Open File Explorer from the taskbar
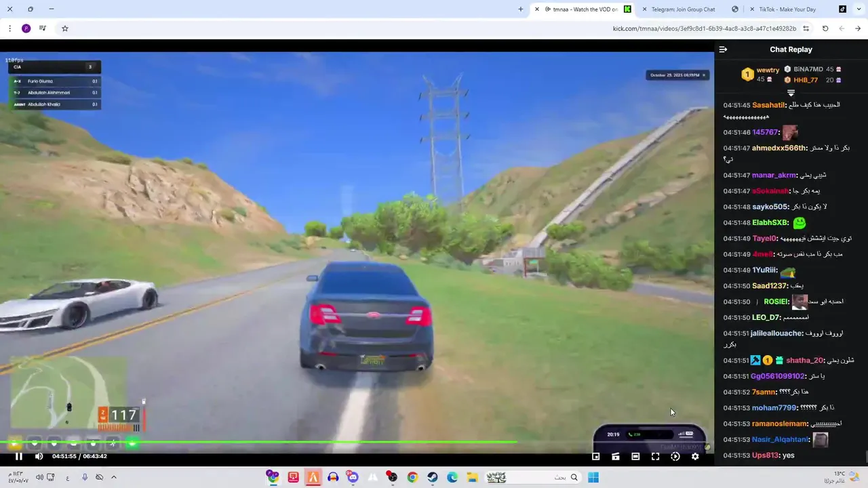 (472, 477)
